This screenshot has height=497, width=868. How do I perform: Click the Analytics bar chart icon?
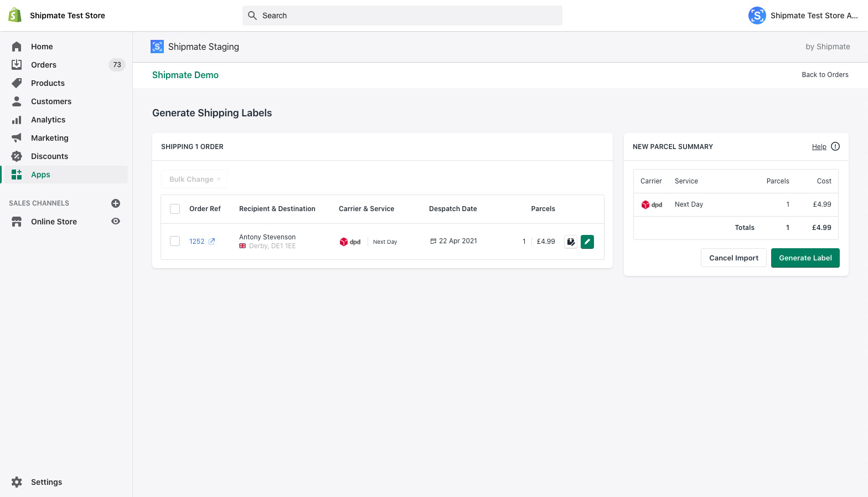17,120
